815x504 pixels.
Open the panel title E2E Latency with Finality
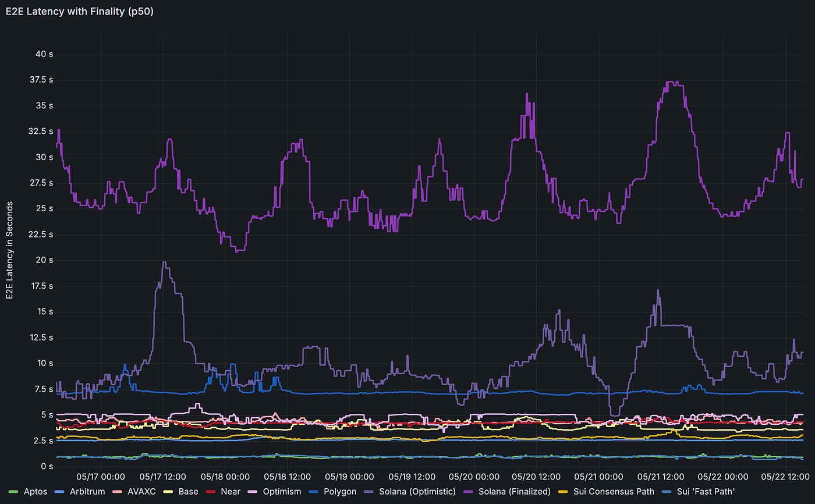[x=79, y=11]
